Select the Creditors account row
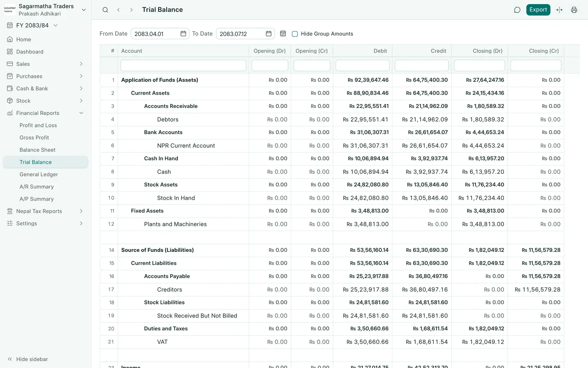The width and height of the screenshot is (588, 368). tap(332, 289)
